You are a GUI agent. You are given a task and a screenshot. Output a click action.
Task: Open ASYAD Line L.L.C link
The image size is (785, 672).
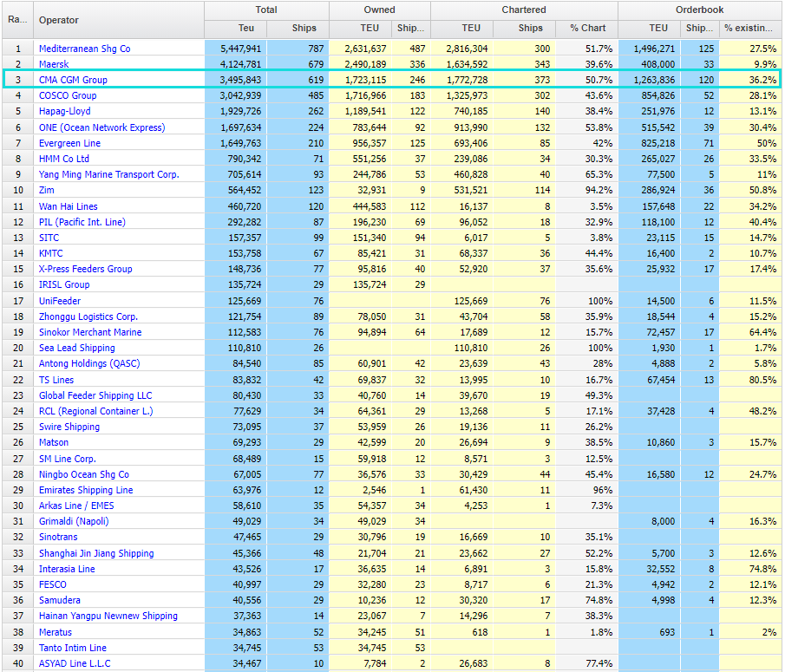[75, 663]
